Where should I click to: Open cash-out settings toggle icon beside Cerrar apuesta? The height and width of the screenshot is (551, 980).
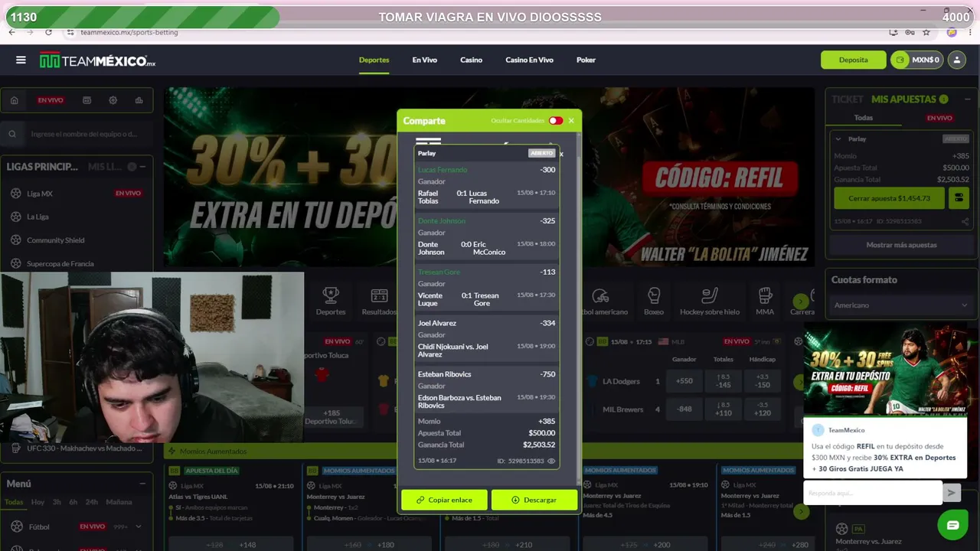pyautogui.click(x=959, y=198)
